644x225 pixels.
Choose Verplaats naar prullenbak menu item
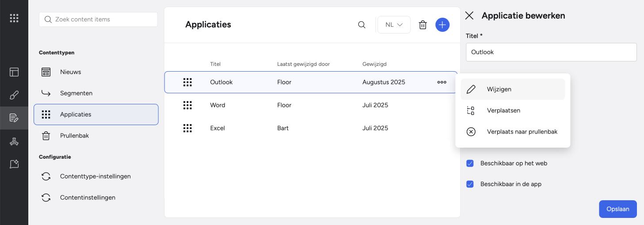click(513, 132)
